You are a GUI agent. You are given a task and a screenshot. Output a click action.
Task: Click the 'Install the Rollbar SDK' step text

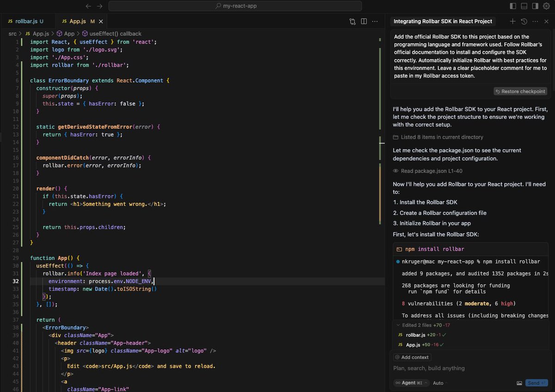pos(428,202)
